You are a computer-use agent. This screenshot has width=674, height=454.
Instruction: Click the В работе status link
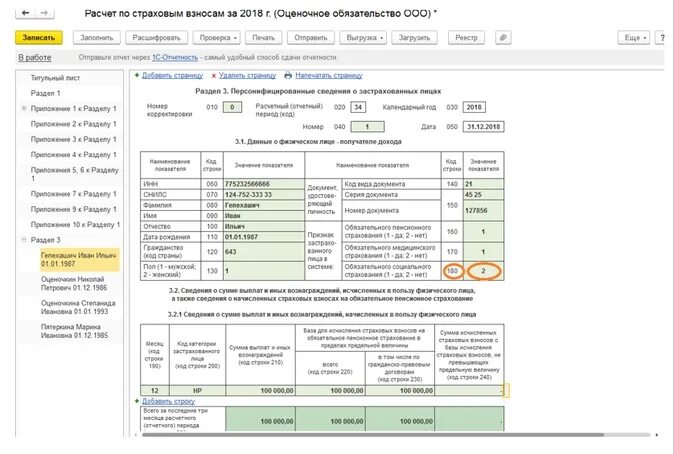pyautogui.click(x=35, y=57)
